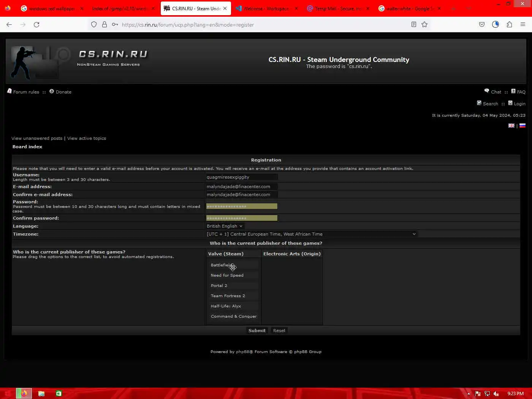Bookmark this page with the star icon
The width and height of the screenshot is (532, 399).
click(424, 25)
